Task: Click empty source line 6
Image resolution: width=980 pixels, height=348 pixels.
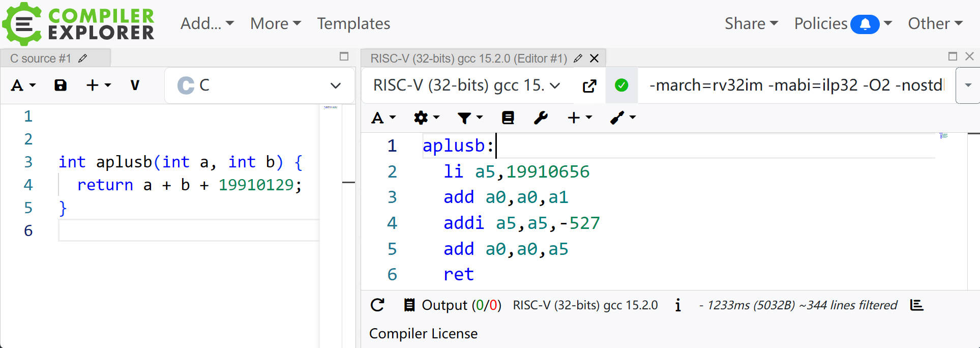Action: [189, 230]
